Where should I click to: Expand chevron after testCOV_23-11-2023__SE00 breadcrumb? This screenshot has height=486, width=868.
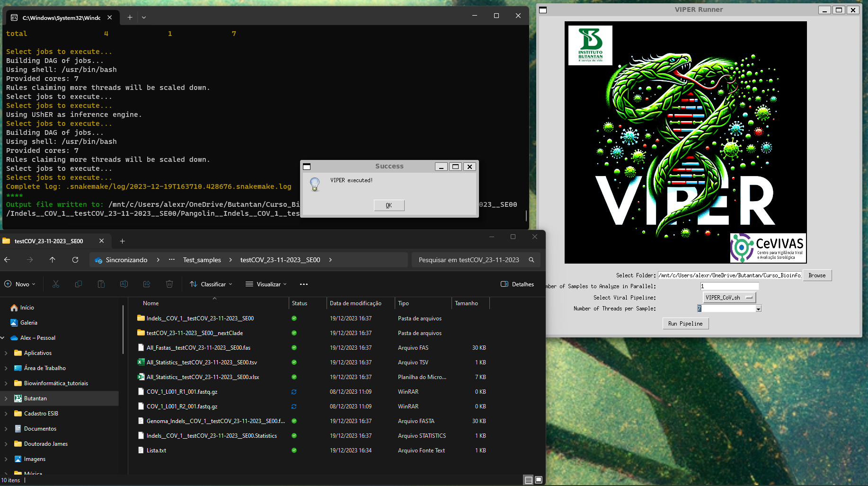click(x=330, y=260)
